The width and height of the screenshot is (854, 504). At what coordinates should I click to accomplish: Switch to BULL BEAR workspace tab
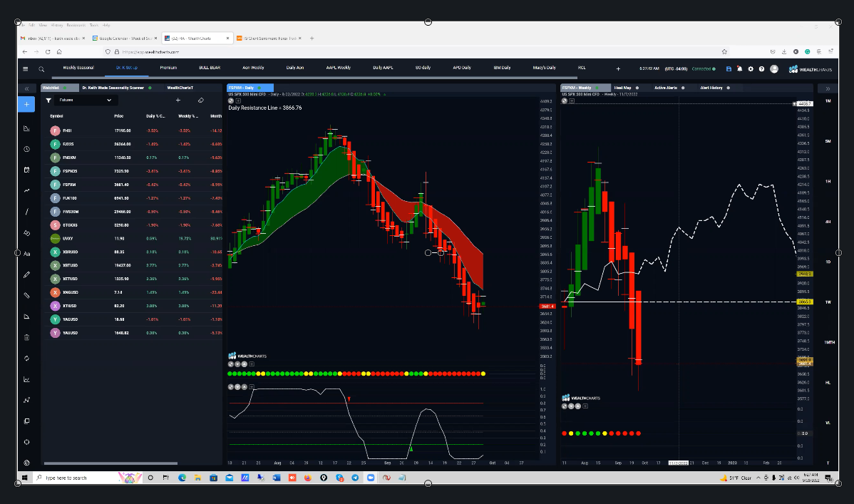point(210,68)
